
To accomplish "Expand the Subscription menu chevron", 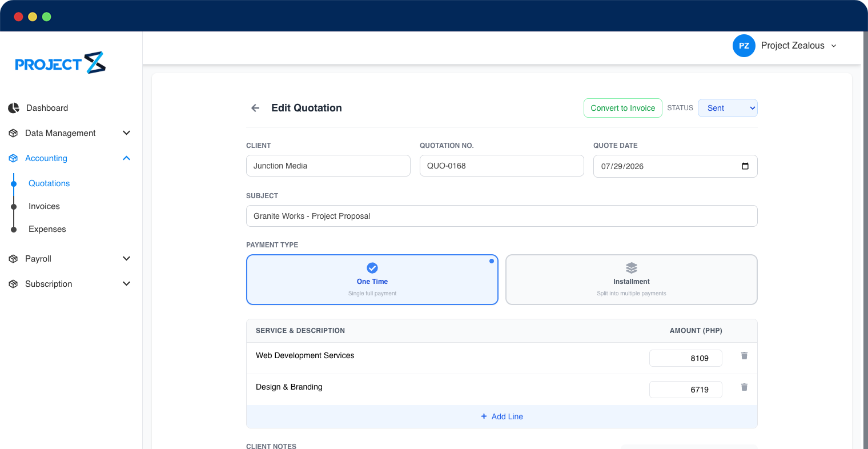I will [127, 284].
